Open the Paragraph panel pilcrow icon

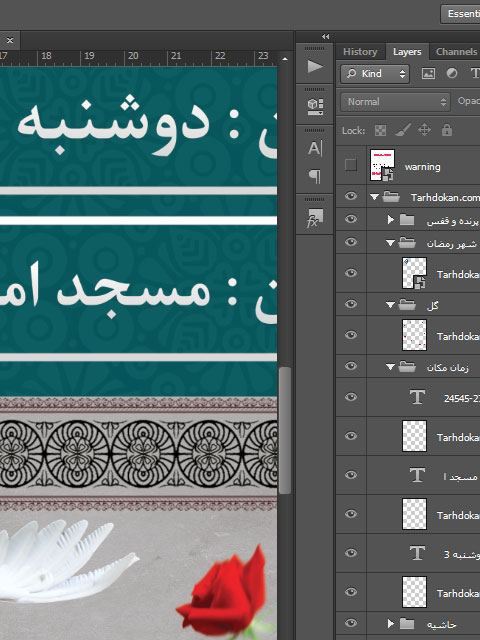(x=315, y=176)
